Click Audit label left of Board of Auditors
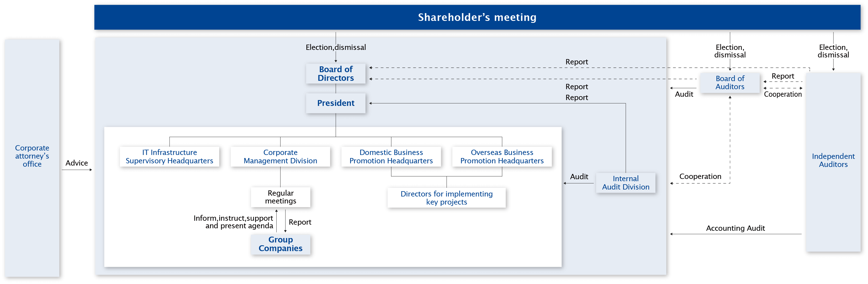The height and width of the screenshot is (284, 868). [x=684, y=94]
